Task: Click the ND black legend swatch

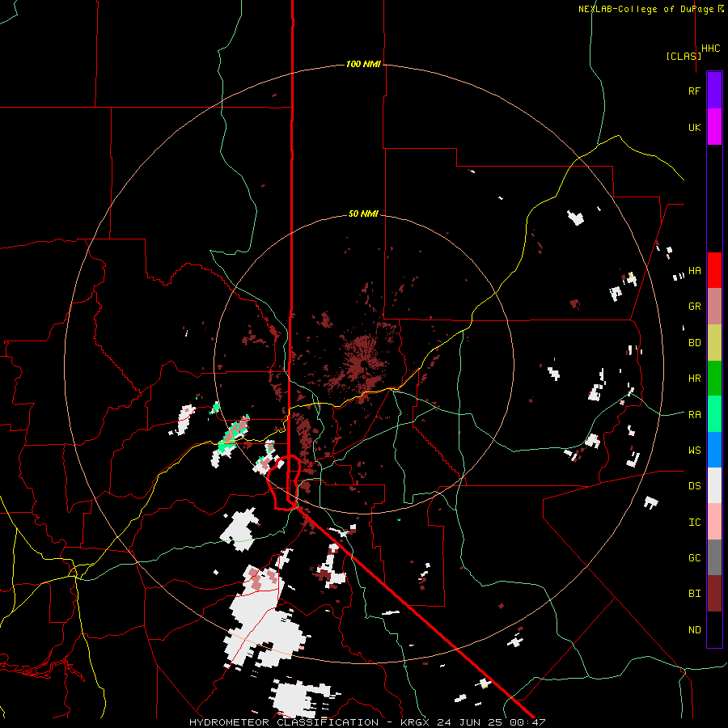Action: 714,629
